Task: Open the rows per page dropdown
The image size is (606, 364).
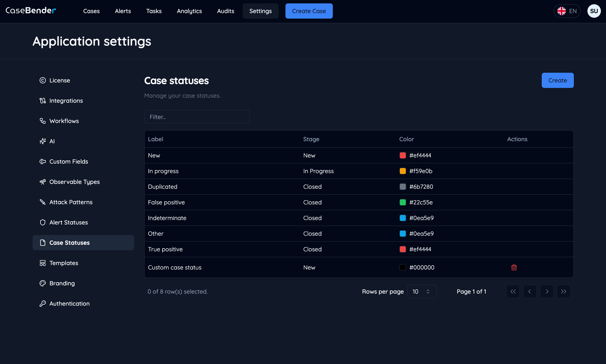Action: 422,291
